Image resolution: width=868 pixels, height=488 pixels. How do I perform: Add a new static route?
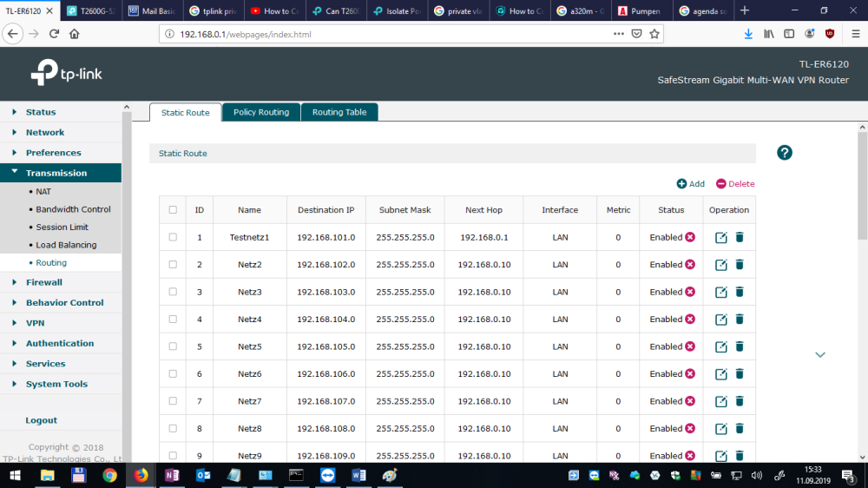coord(690,184)
